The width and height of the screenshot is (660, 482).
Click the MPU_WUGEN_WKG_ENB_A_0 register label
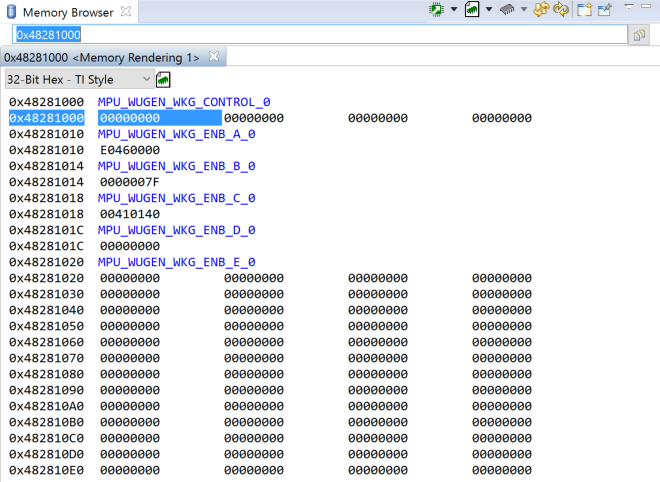pyautogui.click(x=176, y=134)
